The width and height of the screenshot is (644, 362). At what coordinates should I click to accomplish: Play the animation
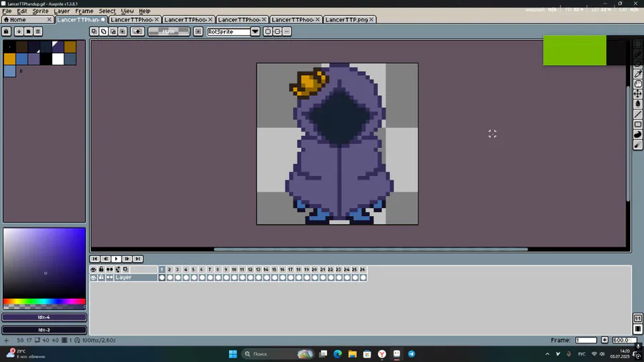[x=116, y=259]
